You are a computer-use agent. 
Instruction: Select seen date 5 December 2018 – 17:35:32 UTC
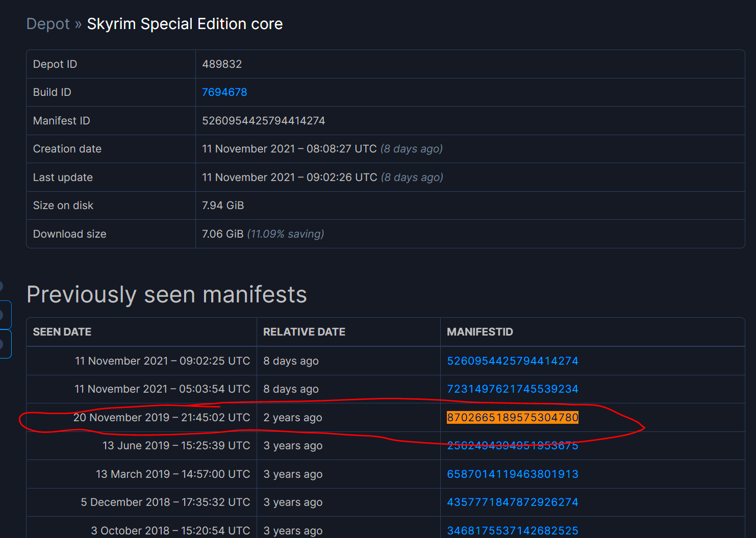click(165, 502)
